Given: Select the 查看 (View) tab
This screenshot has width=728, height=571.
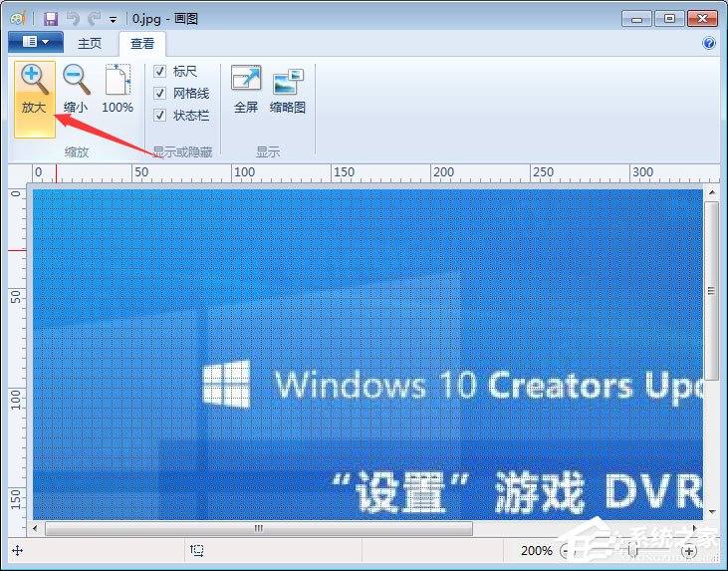Looking at the screenshot, I should tap(142, 43).
